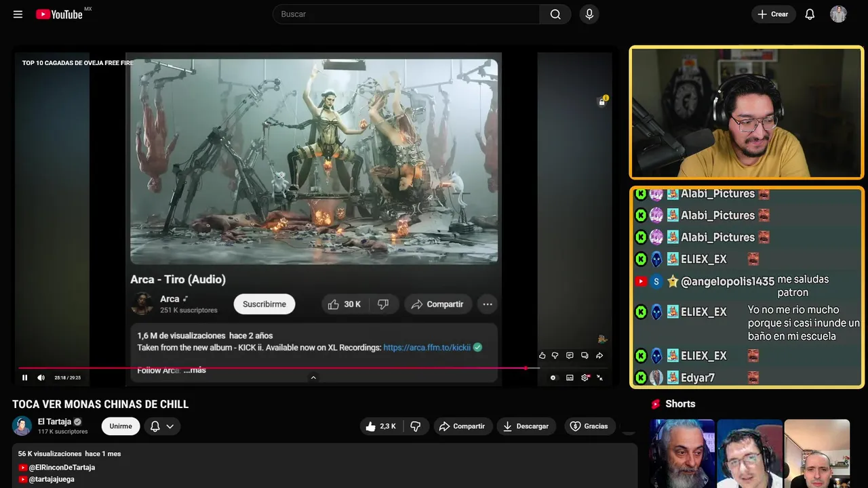Seek on the red progress bar
This screenshot has height=488, width=868.
click(279, 368)
